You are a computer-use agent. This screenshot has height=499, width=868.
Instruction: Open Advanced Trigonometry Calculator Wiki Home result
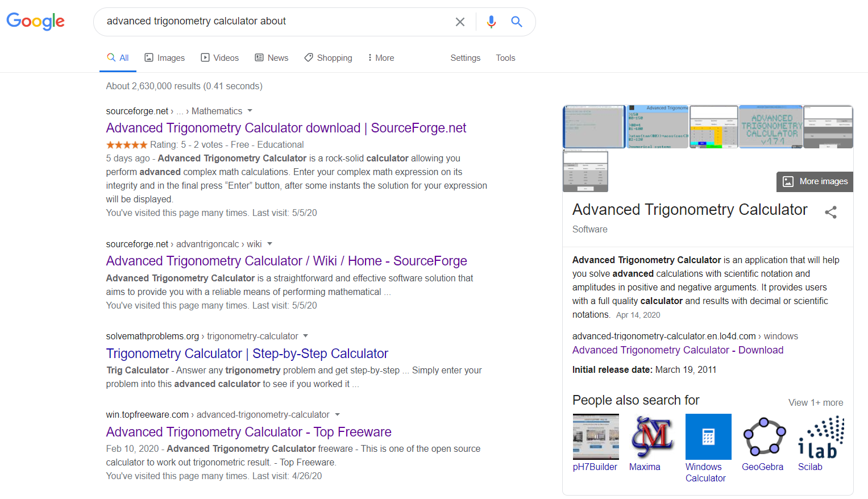(x=286, y=261)
